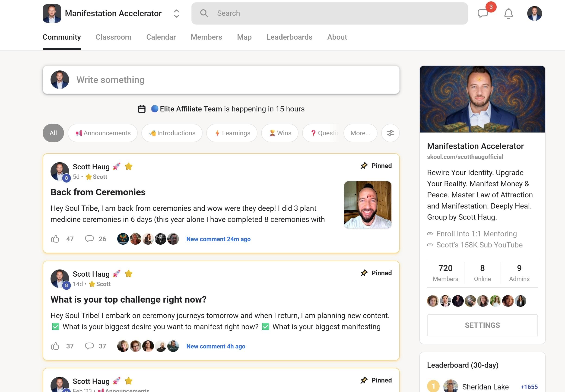Like the Back from Ceremonies post
565x392 pixels.
[x=55, y=239]
